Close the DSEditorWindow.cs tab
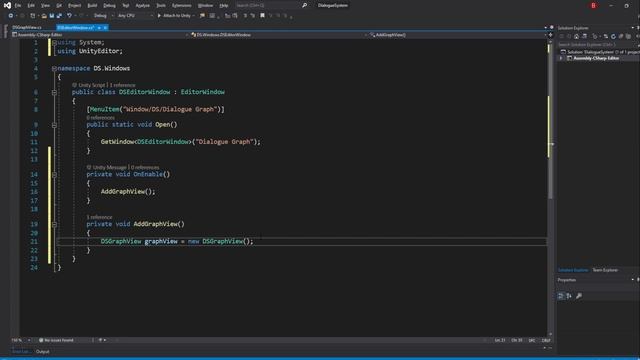The width and height of the screenshot is (640, 360). click(105, 28)
